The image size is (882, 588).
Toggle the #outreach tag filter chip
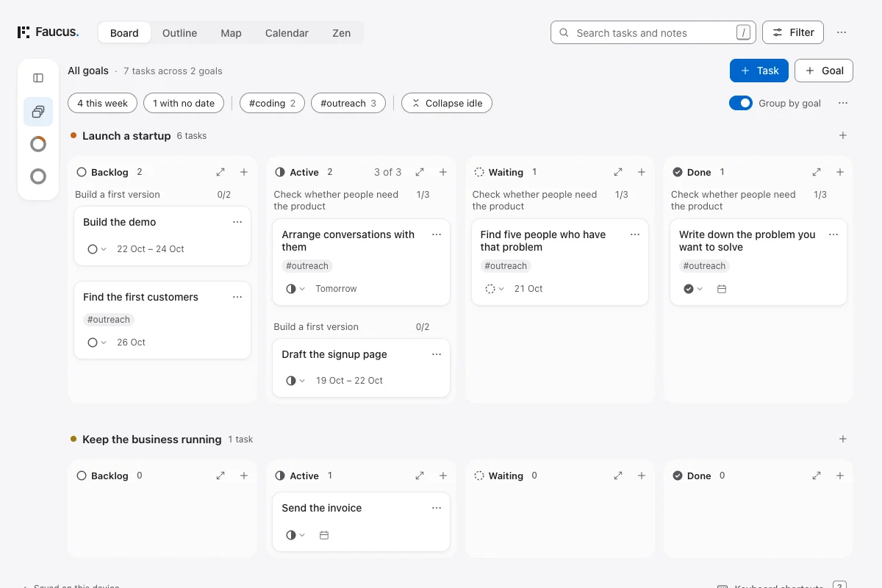[x=348, y=103]
